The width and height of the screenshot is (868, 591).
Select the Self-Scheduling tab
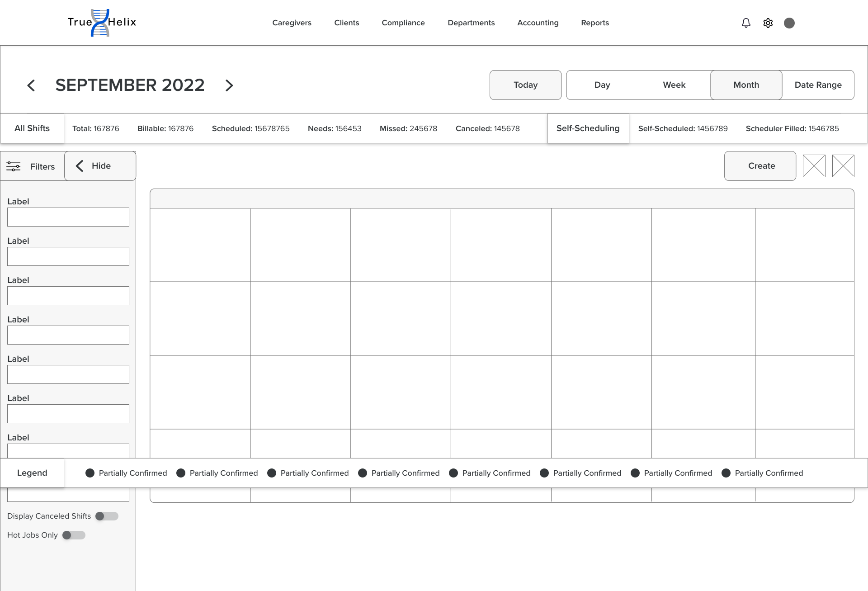pos(588,128)
